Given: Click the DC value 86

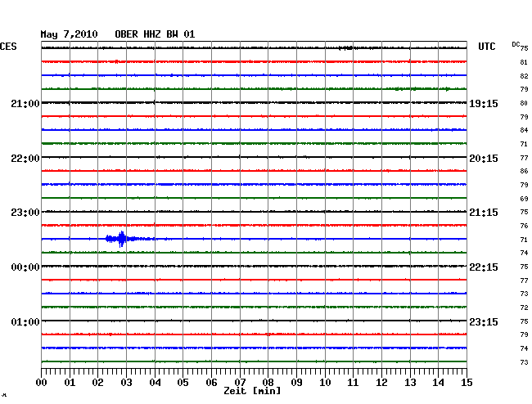Looking at the screenshot, I should click(x=524, y=171).
